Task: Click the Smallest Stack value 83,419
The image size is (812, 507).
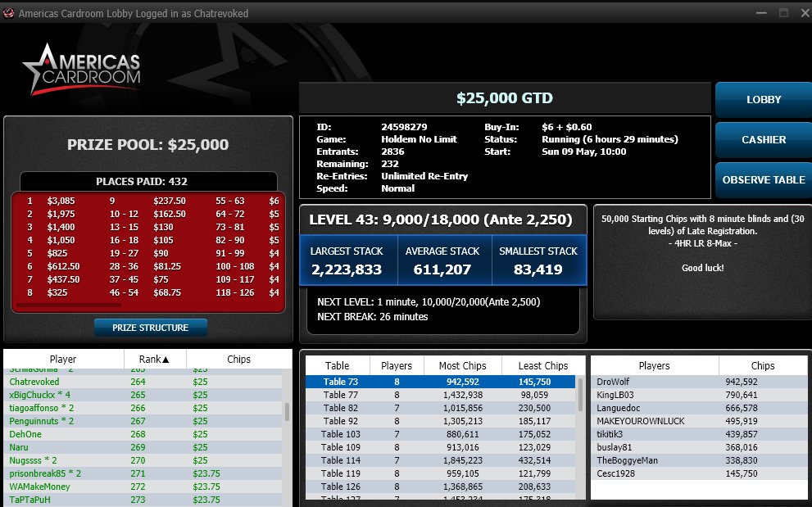Action: [538, 269]
